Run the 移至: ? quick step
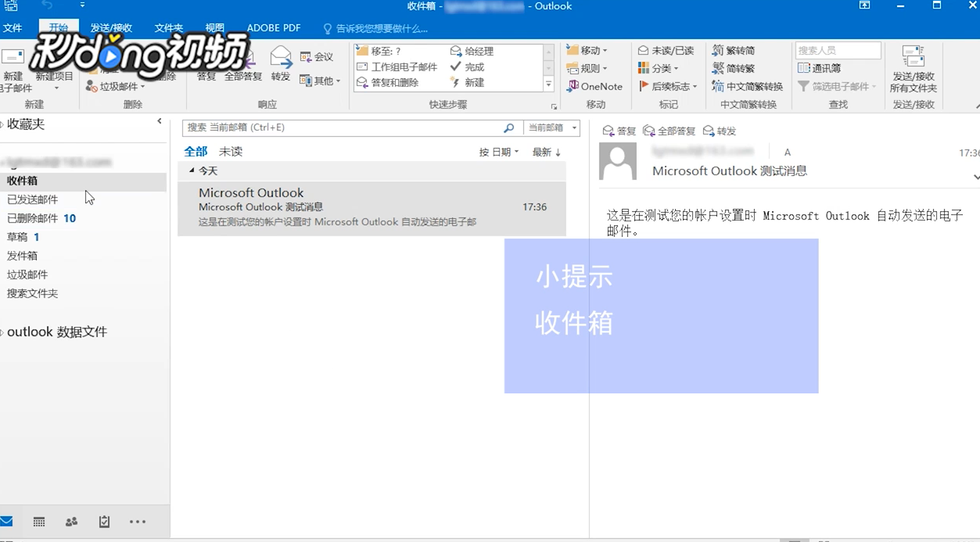The height and width of the screenshot is (542, 980). [x=379, y=51]
